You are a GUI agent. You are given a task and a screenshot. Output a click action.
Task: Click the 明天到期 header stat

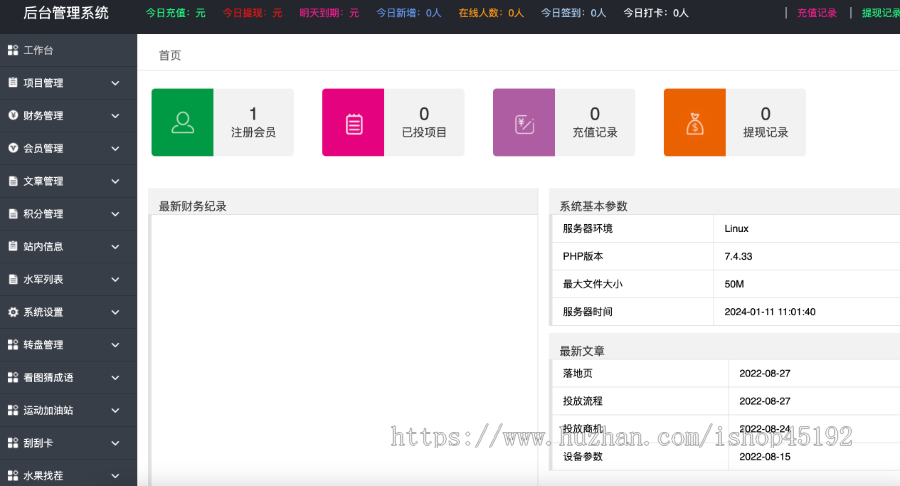tap(329, 13)
